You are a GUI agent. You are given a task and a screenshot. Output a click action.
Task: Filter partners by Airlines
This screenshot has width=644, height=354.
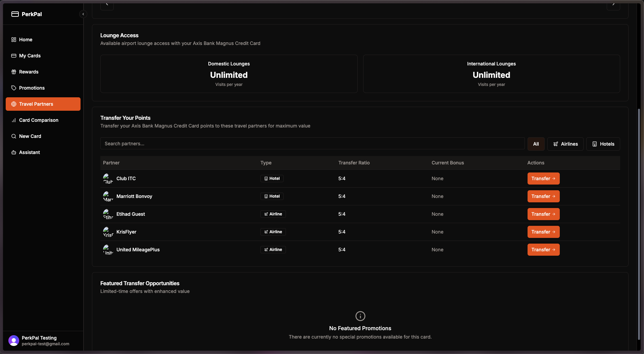(565, 144)
